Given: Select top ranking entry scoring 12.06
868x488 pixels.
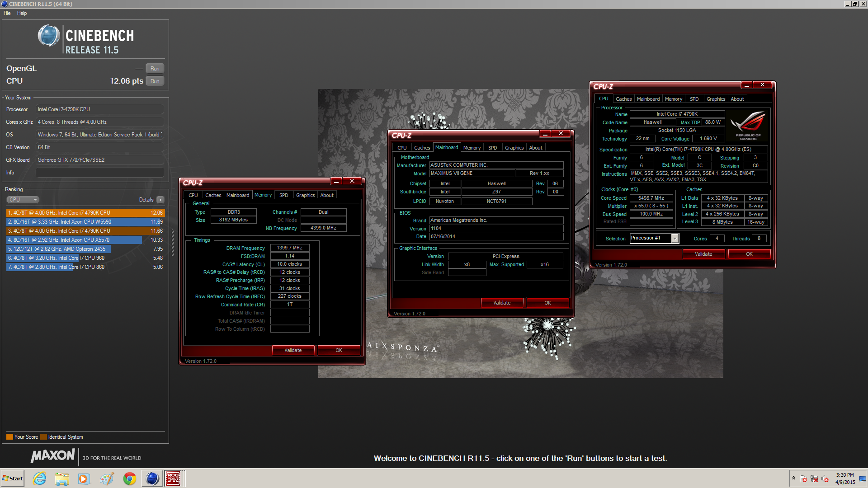Looking at the screenshot, I should click(x=85, y=213).
